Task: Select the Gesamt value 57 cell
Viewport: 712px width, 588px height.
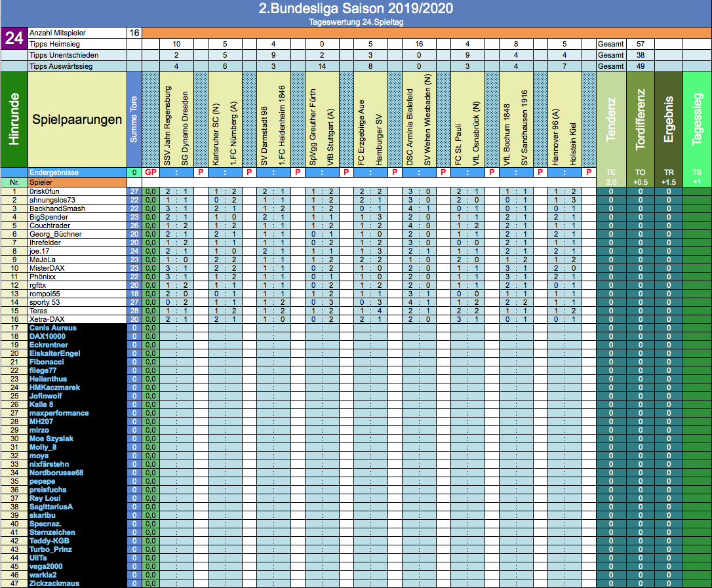Action: pyautogui.click(x=641, y=44)
